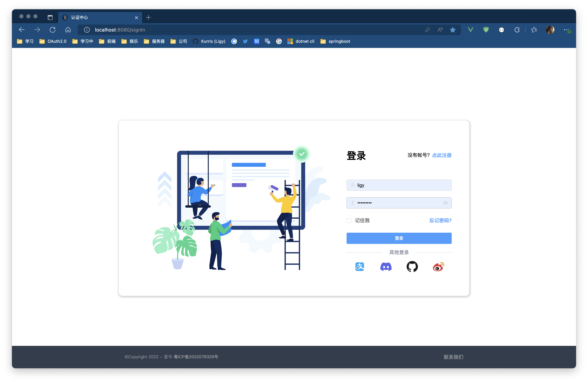Click the blue favorite star icon
The width and height of the screenshot is (588, 383).
click(453, 30)
